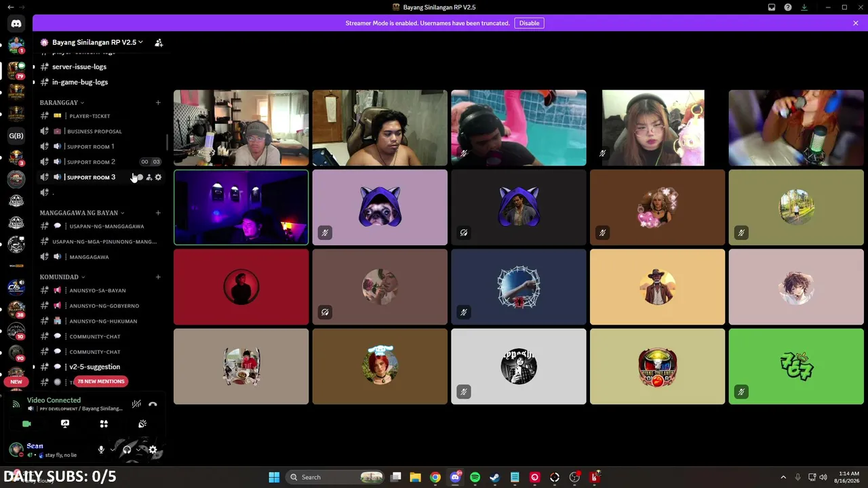Open output device options arrow beside headphones
Screen dimensions: 868x488
pos(138,449)
